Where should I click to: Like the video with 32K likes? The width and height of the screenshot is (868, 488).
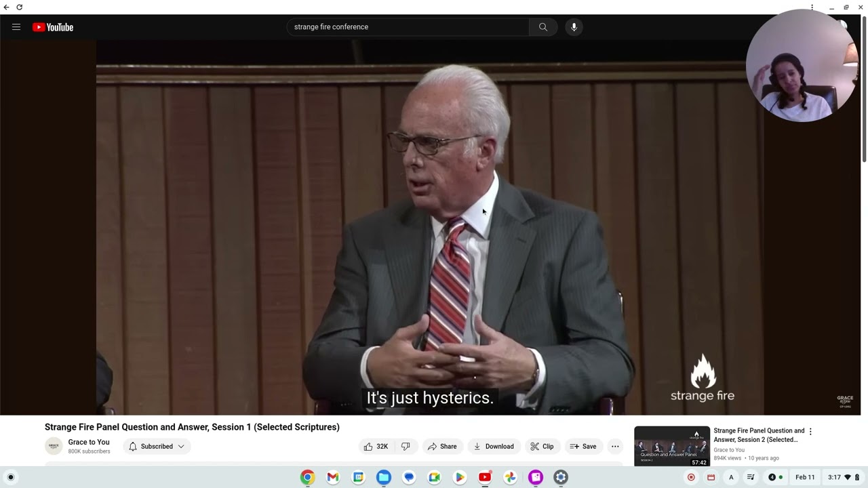coord(376,447)
